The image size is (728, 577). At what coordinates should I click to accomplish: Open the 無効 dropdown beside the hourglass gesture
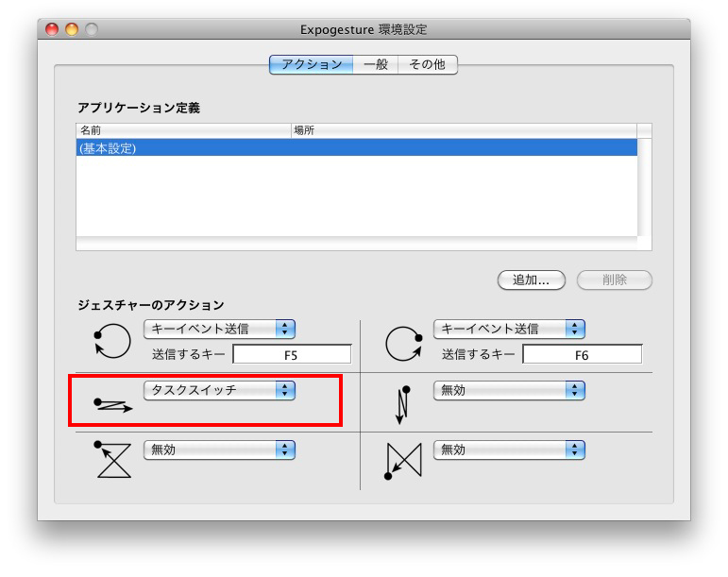pyautogui.click(x=219, y=450)
